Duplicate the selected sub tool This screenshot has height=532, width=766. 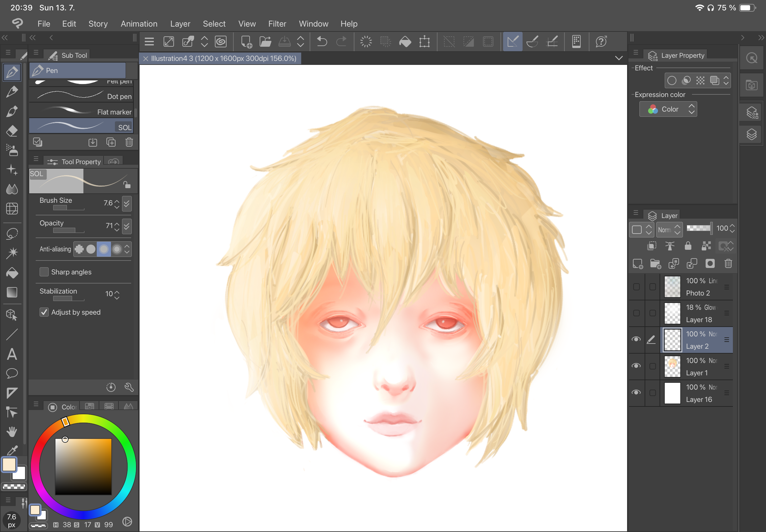[x=111, y=142]
